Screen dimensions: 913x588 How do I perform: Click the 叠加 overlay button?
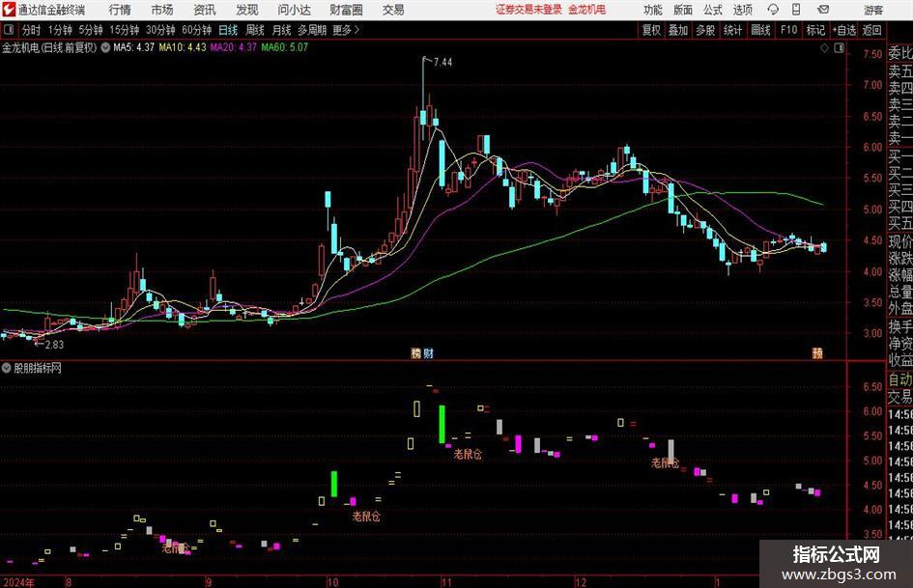[x=678, y=30]
